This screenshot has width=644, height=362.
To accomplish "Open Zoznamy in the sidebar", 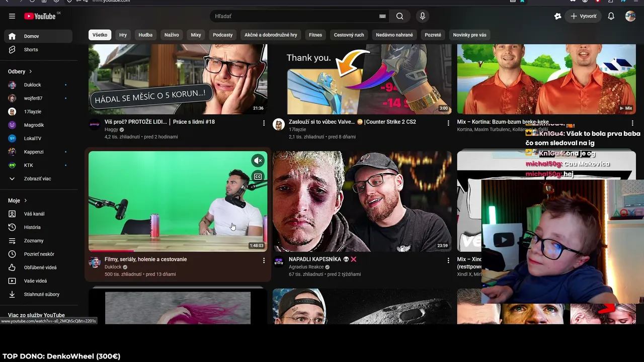I will click(x=38, y=241).
